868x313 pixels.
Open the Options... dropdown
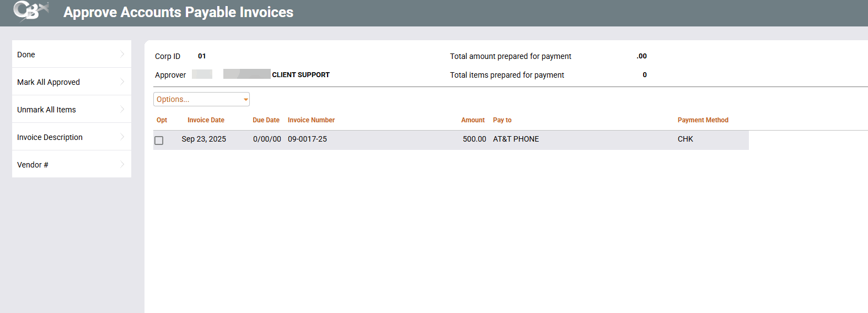201,99
